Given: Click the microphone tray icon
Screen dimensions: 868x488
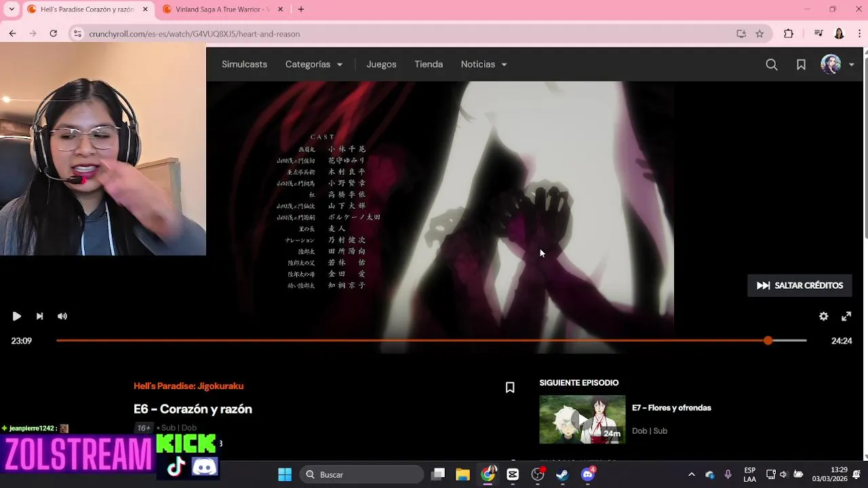Looking at the screenshot, I should click(x=728, y=474).
